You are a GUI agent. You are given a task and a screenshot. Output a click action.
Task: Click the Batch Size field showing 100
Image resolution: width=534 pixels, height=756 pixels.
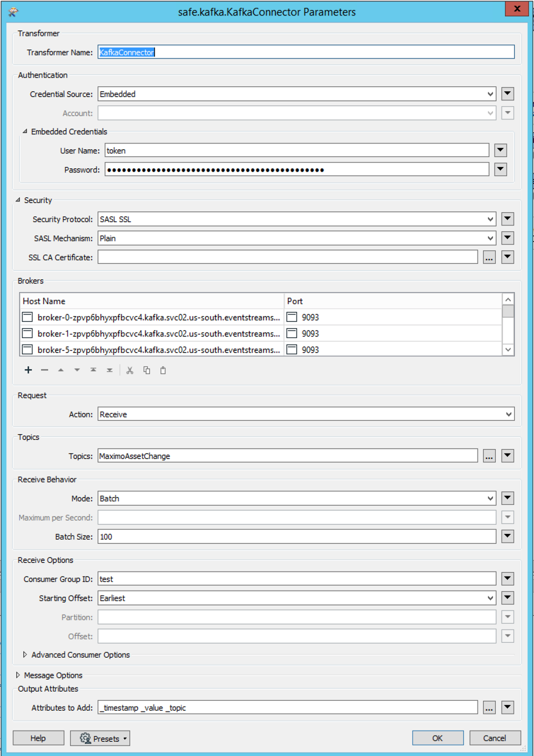coord(296,537)
